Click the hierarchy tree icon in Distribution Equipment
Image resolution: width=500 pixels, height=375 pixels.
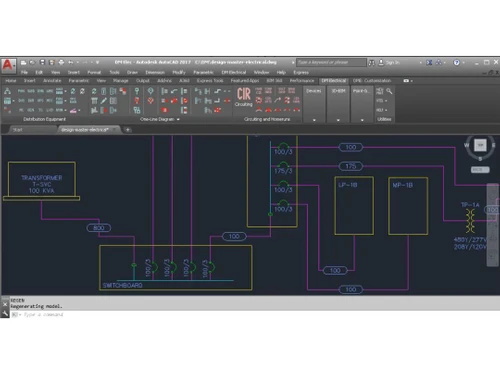coord(7,91)
